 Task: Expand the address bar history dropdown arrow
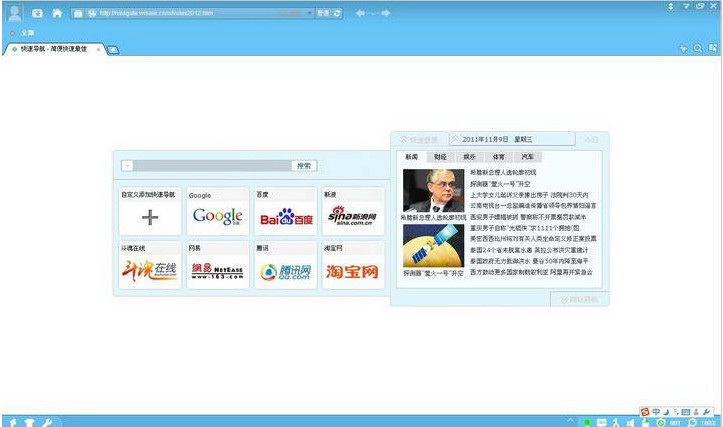[x=309, y=13]
